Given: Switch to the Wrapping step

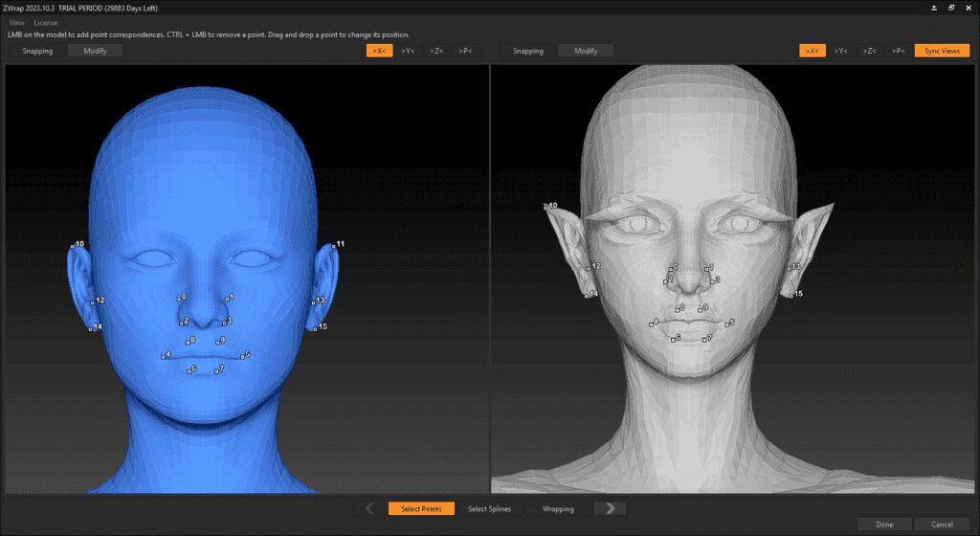Looking at the screenshot, I should pyautogui.click(x=558, y=508).
